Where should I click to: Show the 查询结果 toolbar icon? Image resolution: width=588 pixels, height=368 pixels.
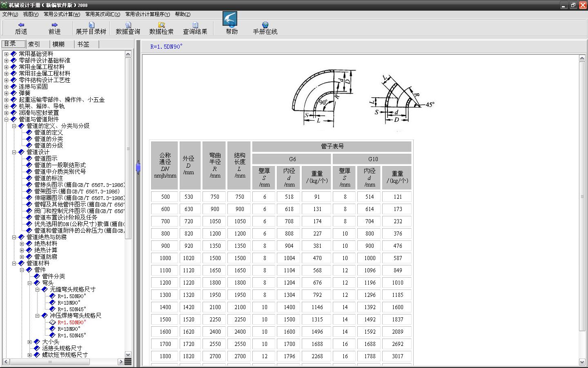tap(195, 25)
